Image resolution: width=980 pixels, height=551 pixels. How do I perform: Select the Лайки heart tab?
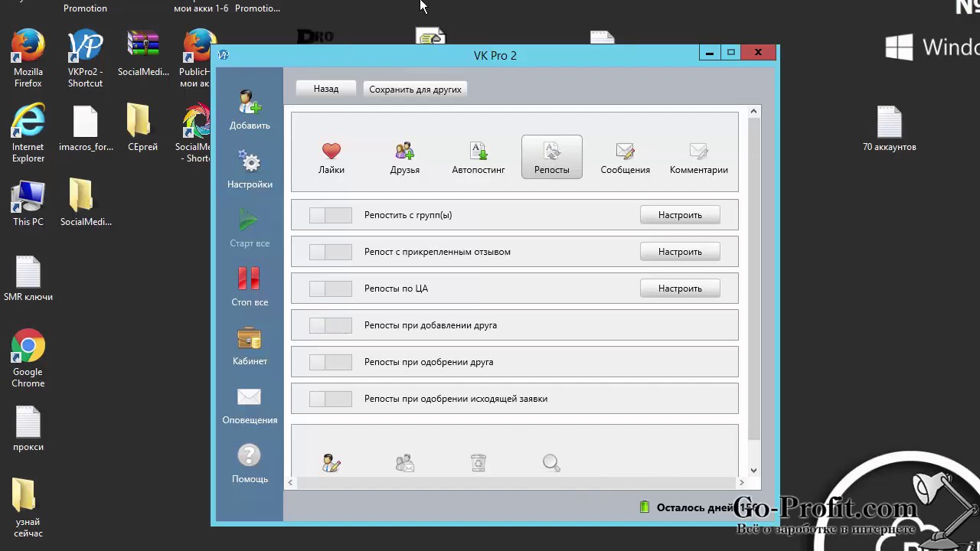click(x=332, y=158)
